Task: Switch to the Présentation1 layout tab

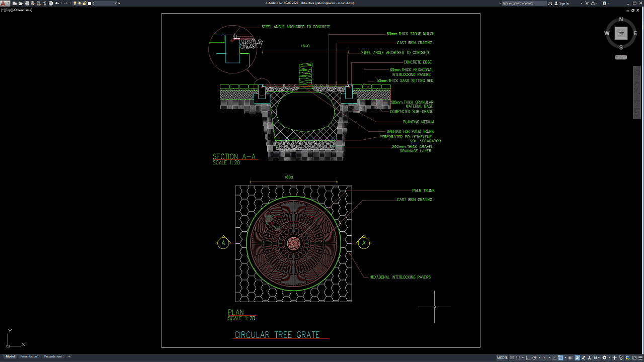Action: (x=29, y=356)
